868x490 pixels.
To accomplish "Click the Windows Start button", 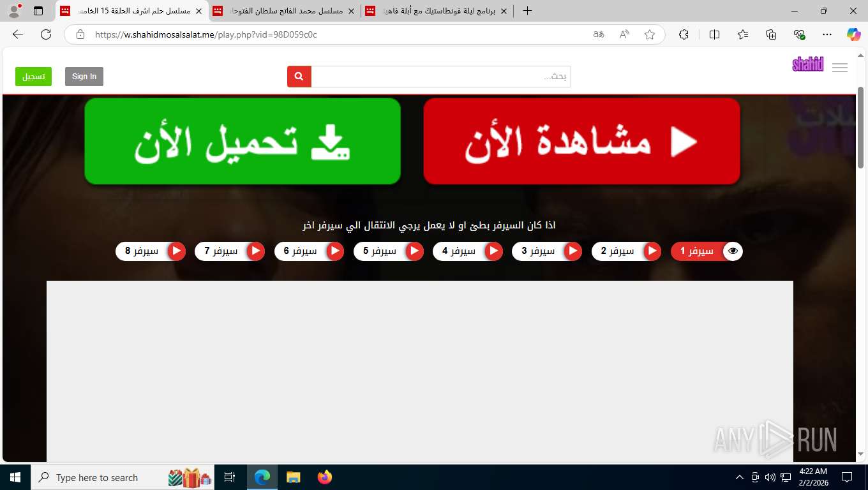I will click(15, 477).
